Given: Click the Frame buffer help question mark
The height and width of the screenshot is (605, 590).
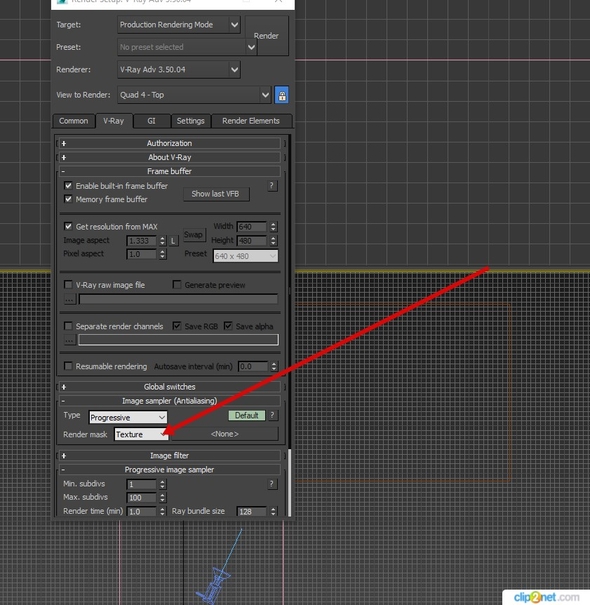Looking at the screenshot, I should [272, 186].
